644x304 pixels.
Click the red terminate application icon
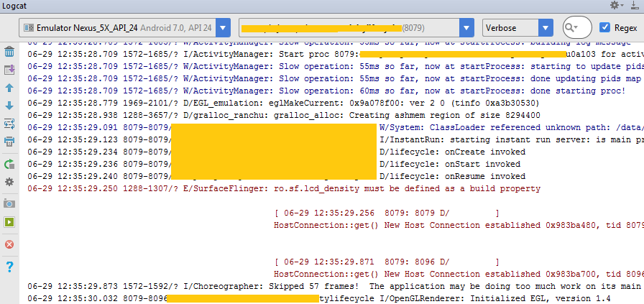coord(9,244)
